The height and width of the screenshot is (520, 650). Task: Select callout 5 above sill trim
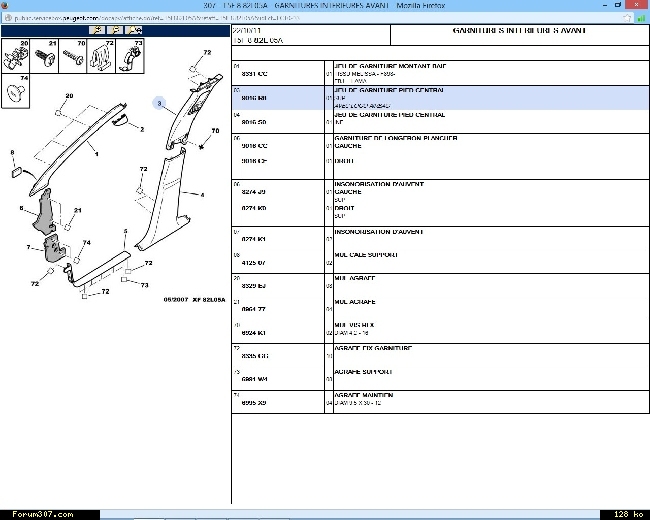pyautogui.click(x=126, y=231)
